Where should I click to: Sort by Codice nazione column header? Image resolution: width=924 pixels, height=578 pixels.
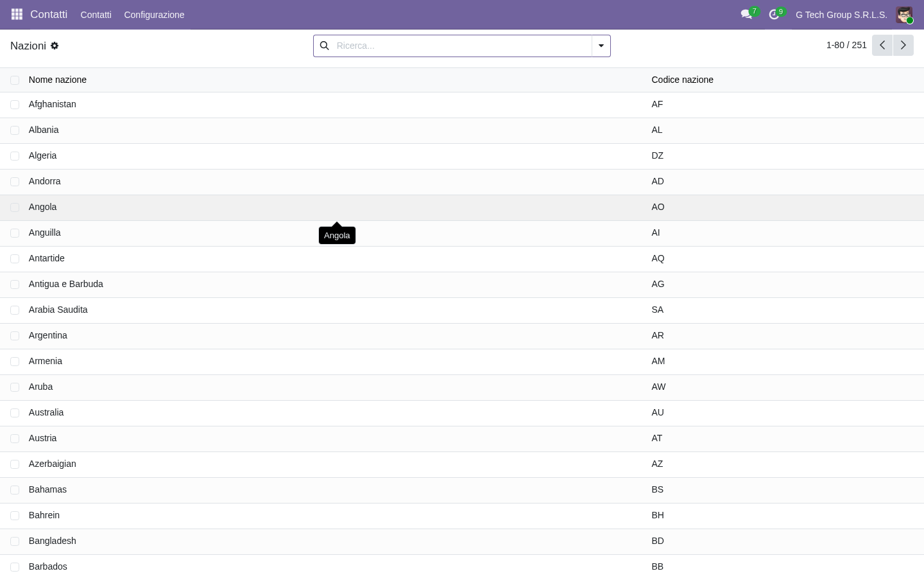682,80
